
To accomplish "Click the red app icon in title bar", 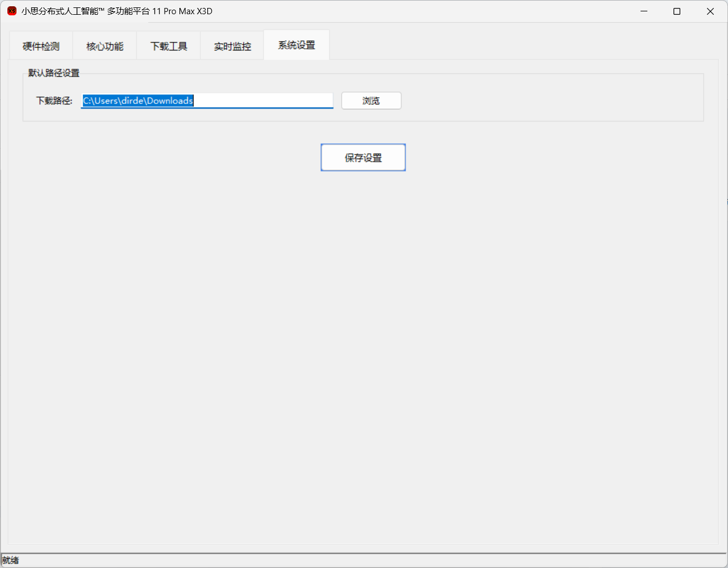I will click(x=12, y=11).
